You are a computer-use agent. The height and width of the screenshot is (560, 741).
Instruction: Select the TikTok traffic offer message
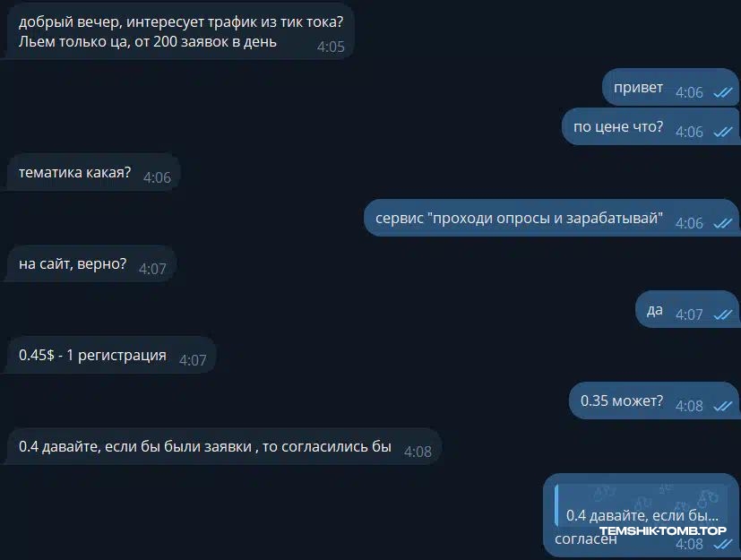click(x=179, y=31)
